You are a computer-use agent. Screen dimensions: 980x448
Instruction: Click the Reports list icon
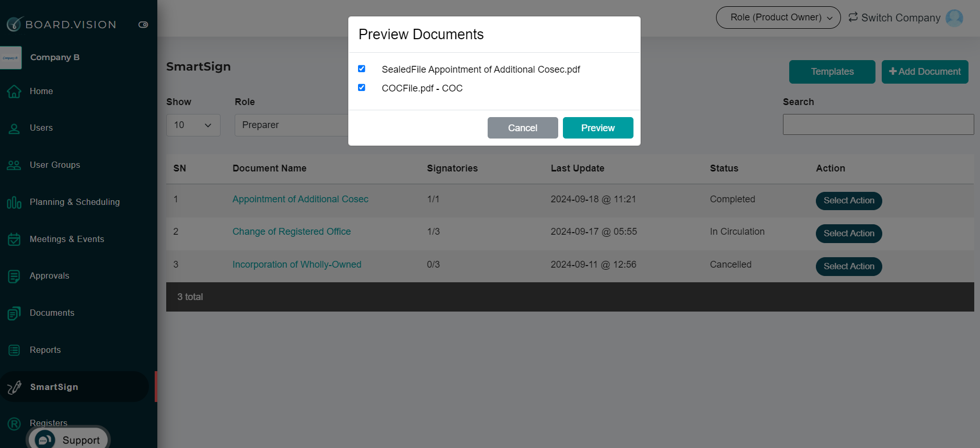click(x=14, y=350)
